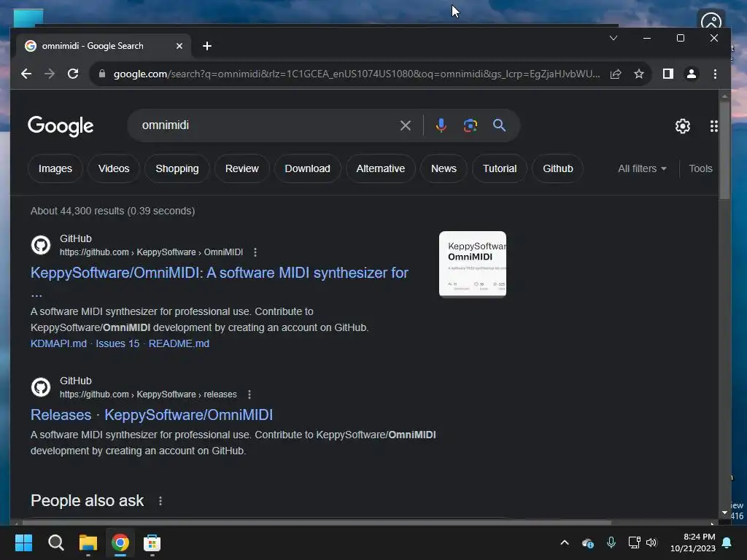Open File Explorer from the taskbar
Image resolution: width=747 pixels, height=560 pixels.
[x=88, y=542]
